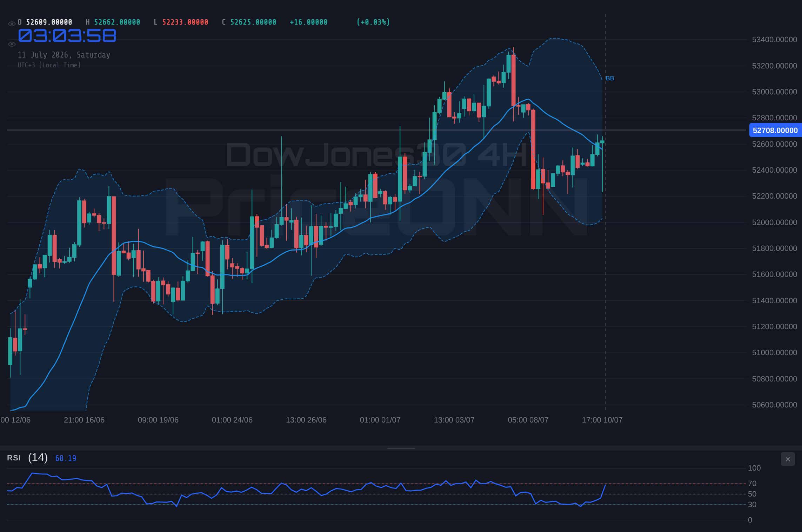This screenshot has height=532, width=802.
Task: Click the RSI 30 oversold level label
Action: pyautogui.click(x=752, y=505)
